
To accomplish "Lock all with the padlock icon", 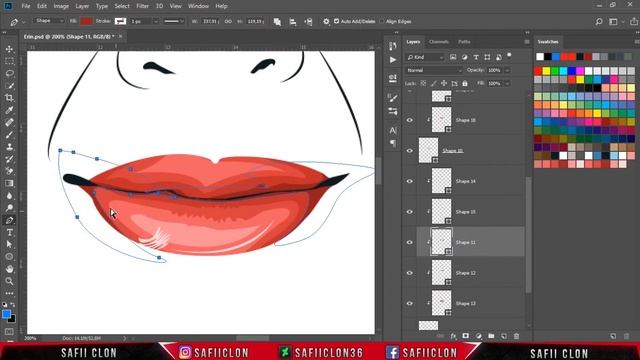I will tap(464, 83).
